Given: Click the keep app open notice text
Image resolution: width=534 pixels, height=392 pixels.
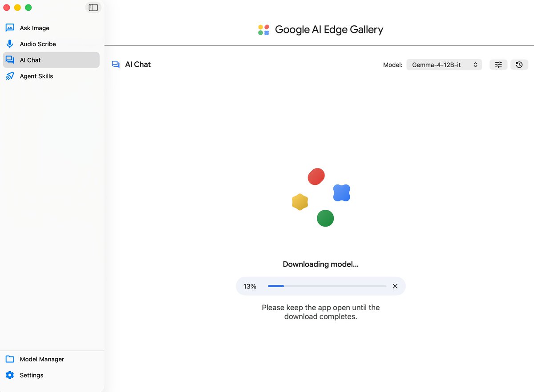Looking at the screenshot, I should tap(320, 312).
